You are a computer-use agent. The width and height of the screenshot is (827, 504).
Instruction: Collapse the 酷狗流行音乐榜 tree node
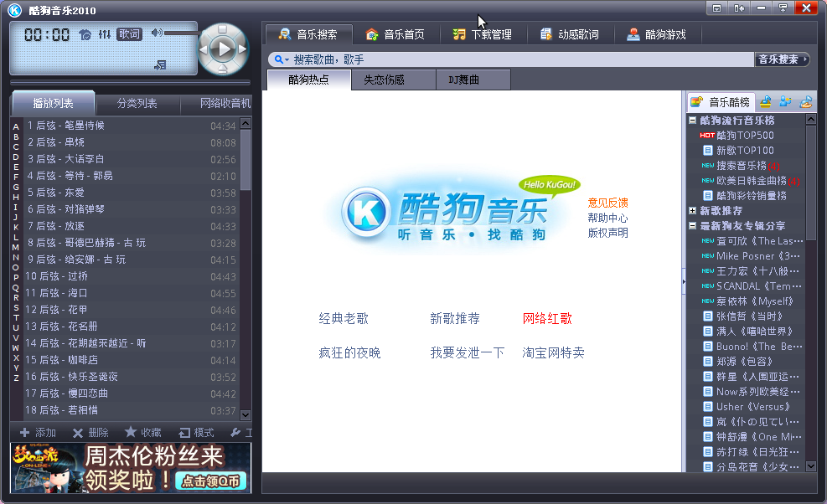click(x=692, y=121)
